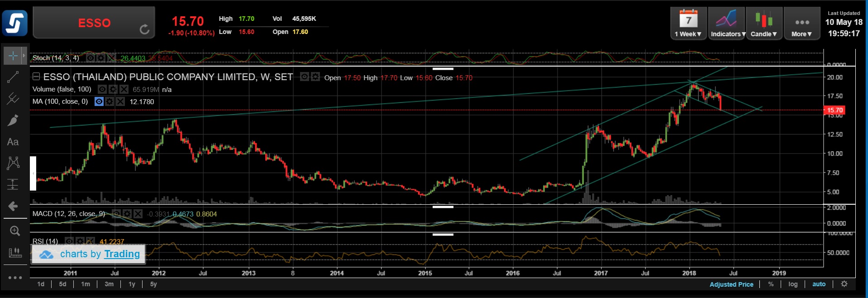Open the 1 Week interval dropdown

click(x=688, y=24)
